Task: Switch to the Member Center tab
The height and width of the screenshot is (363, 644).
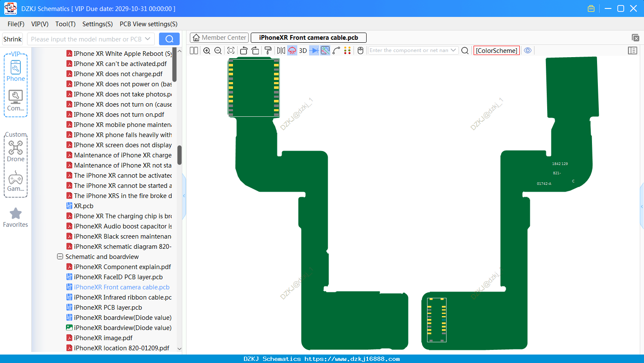Action: (219, 38)
